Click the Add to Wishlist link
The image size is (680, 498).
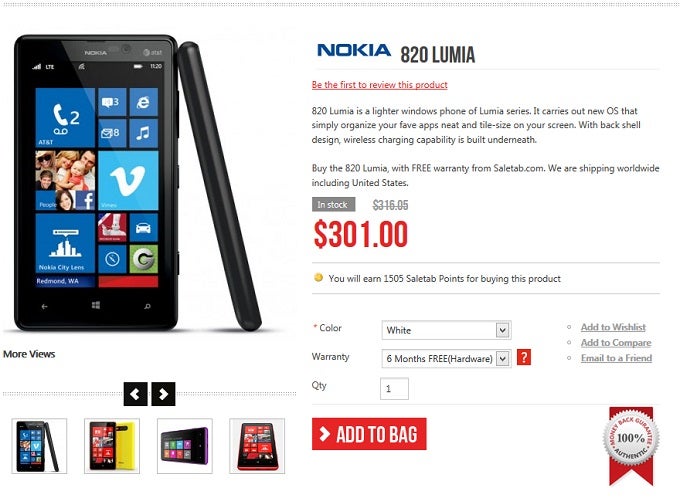613,327
